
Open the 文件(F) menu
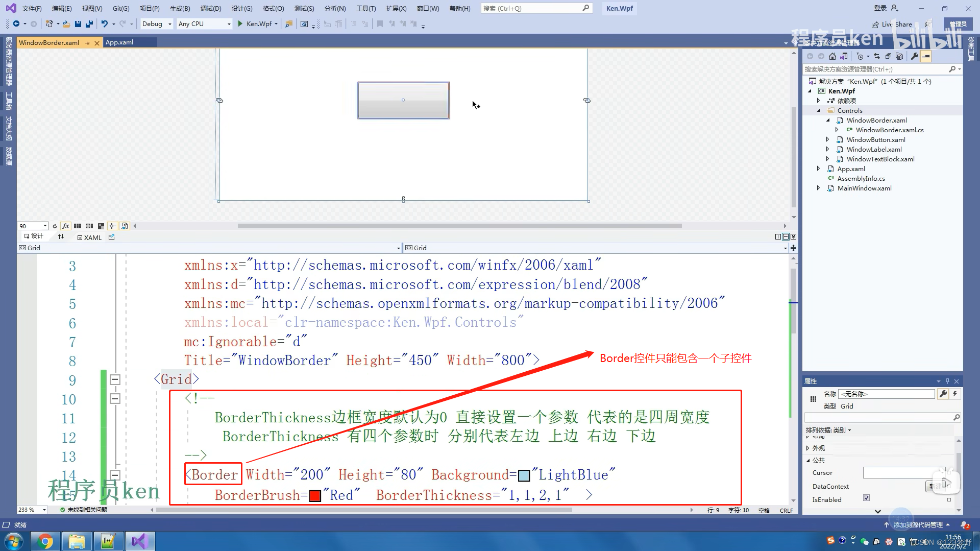click(x=32, y=9)
